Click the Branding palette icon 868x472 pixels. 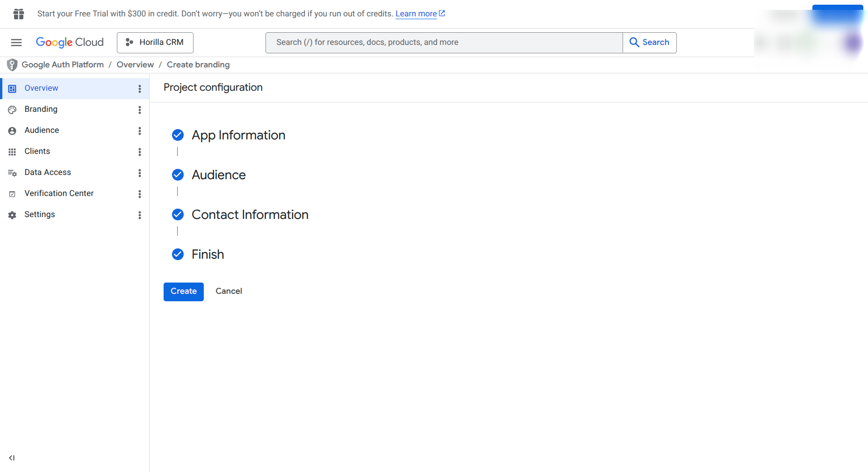[12, 109]
